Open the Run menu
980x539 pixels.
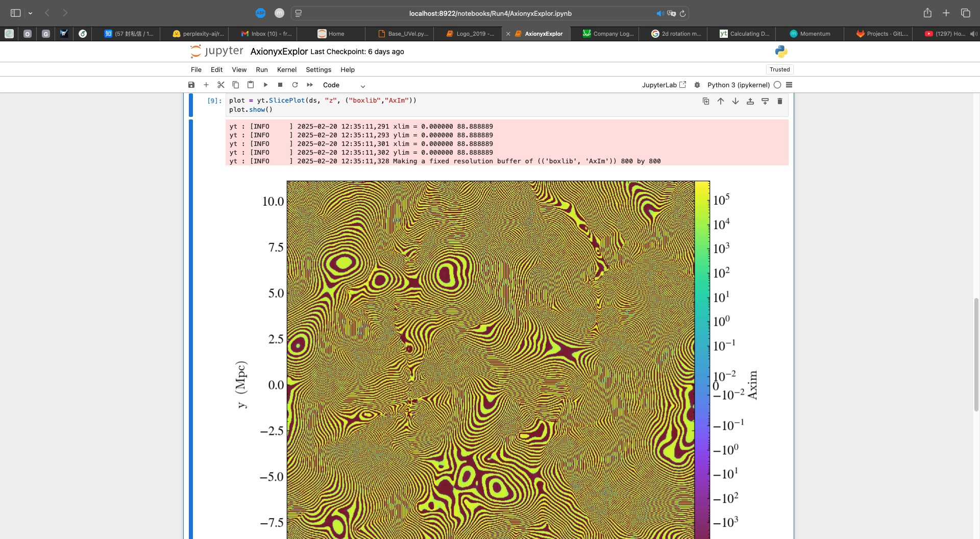pos(262,69)
